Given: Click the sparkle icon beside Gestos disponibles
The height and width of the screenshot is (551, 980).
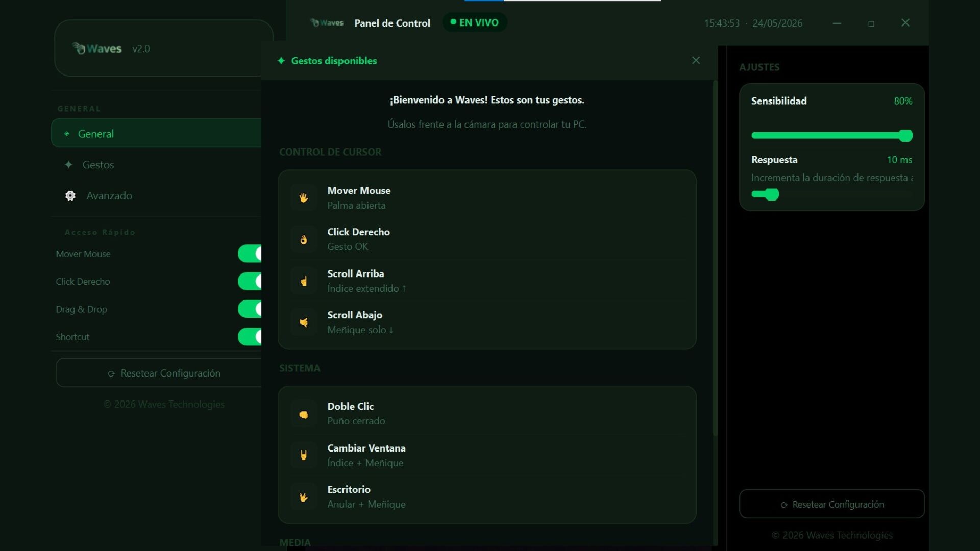Looking at the screenshot, I should [x=281, y=61].
